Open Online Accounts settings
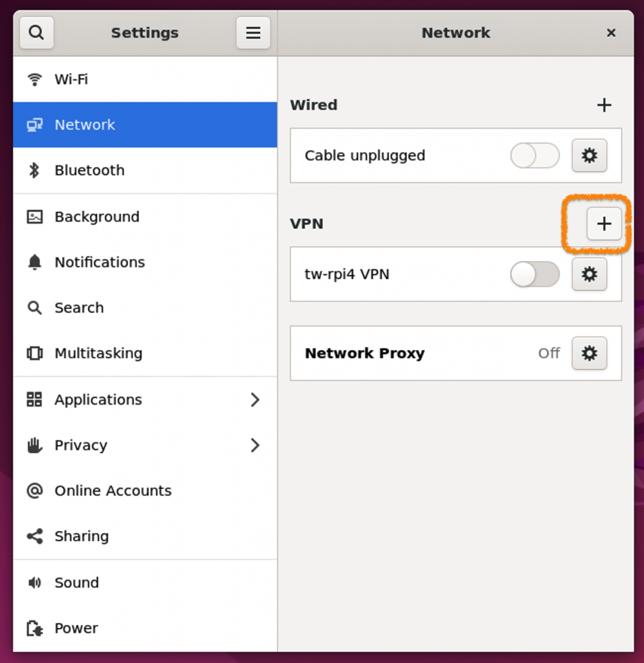The height and width of the screenshot is (663, 644). 113,491
